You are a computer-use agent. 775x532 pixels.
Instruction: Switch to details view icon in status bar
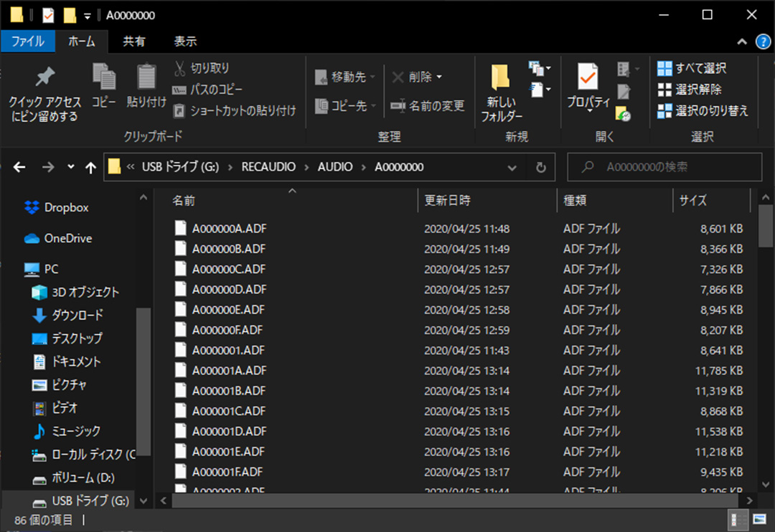[x=738, y=520]
